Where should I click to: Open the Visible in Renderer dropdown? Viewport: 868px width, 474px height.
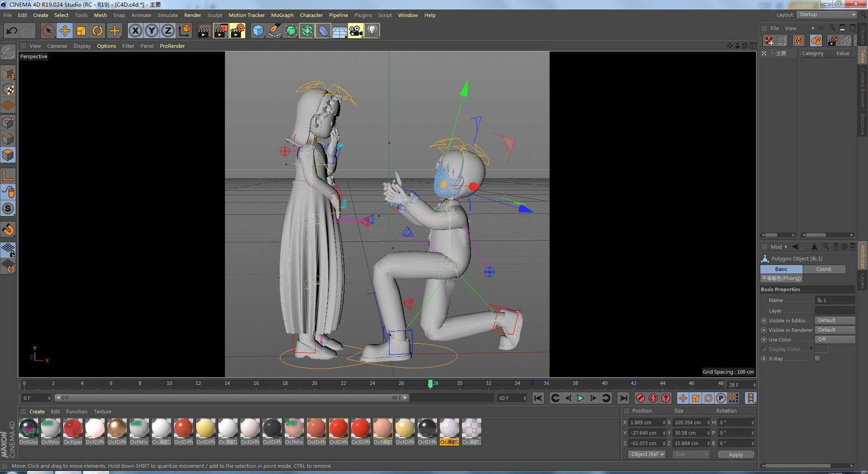[835, 330]
